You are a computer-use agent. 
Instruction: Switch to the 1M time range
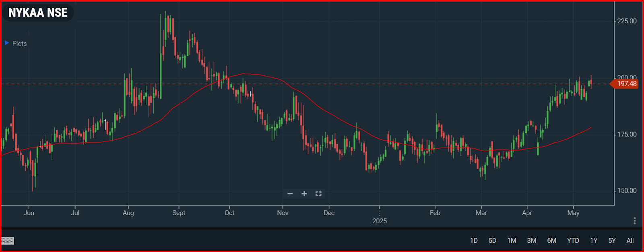pos(512,241)
